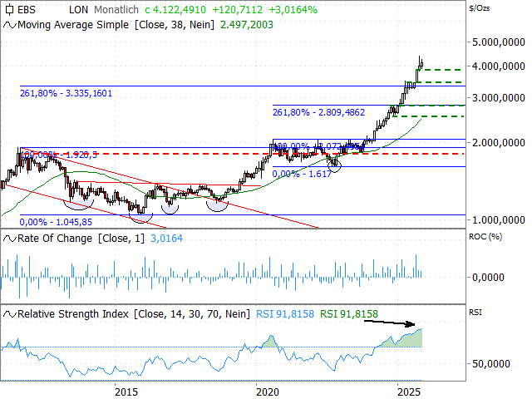Click the 2015 label on time axis
The width and height of the screenshot is (532, 399).
click(x=126, y=392)
